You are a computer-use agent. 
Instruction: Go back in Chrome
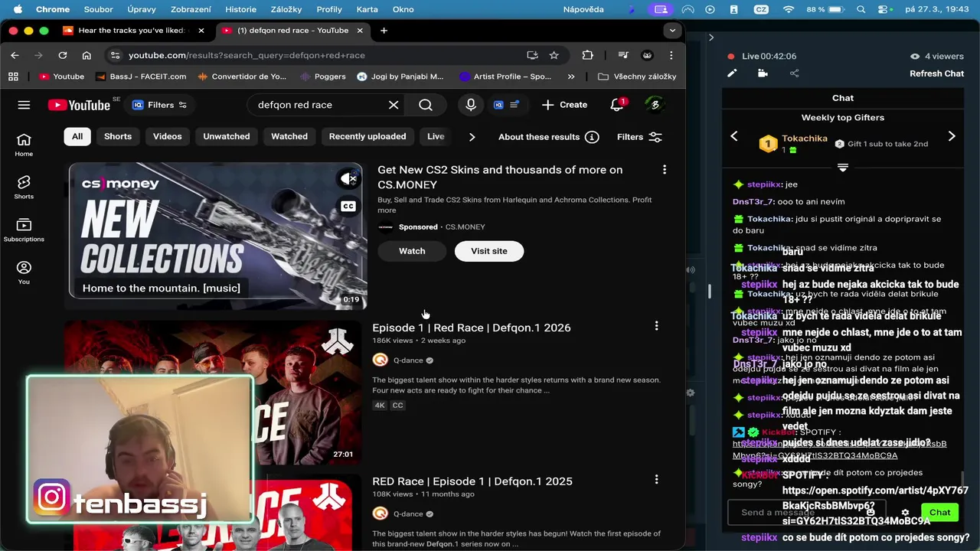pos(15,55)
